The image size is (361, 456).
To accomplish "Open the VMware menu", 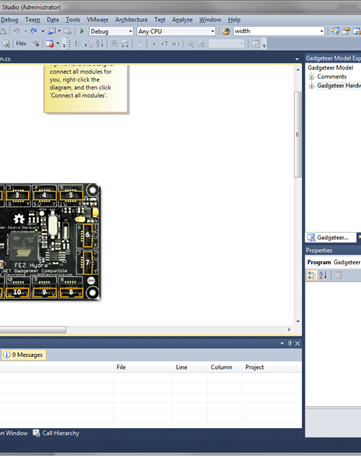I will pos(98,20).
